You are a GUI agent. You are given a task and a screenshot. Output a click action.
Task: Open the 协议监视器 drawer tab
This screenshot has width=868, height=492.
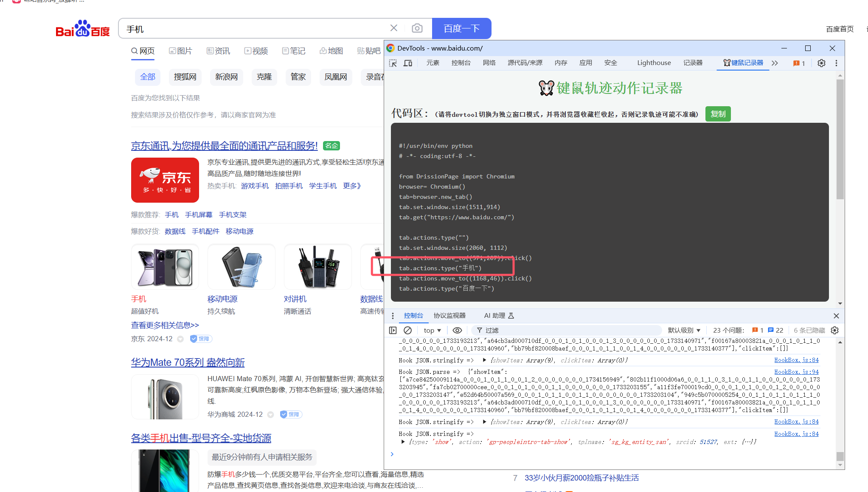[449, 316]
